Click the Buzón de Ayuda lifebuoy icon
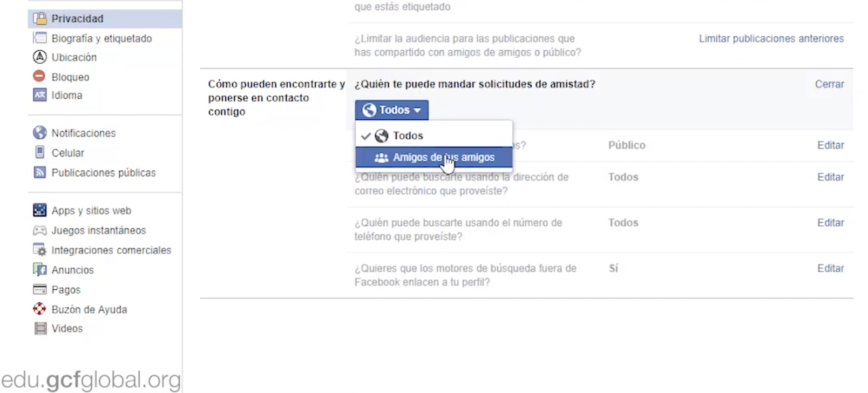The width and height of the screenshot is (868, 393). pyautogui.click(x=39, y=309)
